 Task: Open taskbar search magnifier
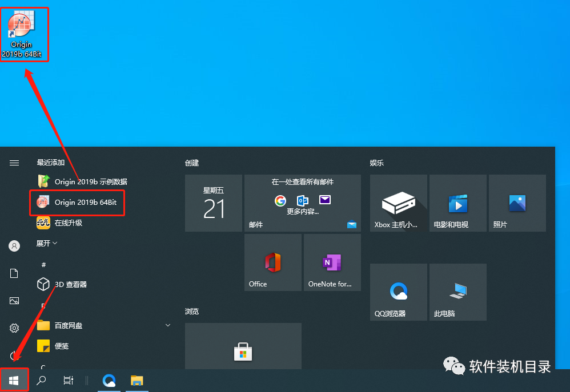coord(42,381)
